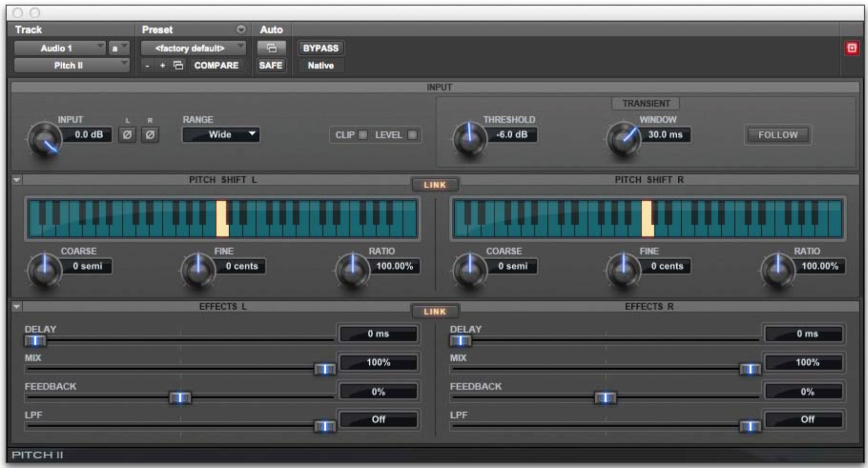Click the right RATIO 100.00% field
Image resolution: width=868 pixels, height=468 pixels.
point(820,266)
